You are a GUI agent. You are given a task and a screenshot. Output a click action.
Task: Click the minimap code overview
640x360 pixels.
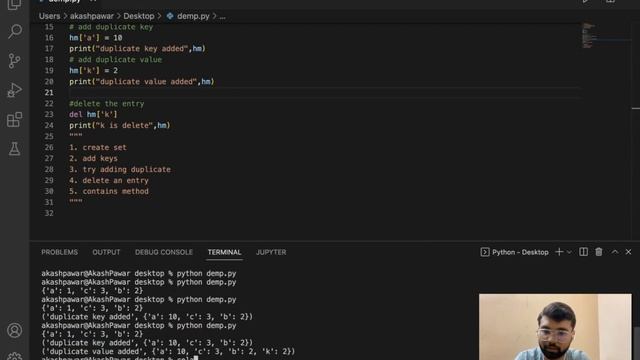[x=589, y=36]
